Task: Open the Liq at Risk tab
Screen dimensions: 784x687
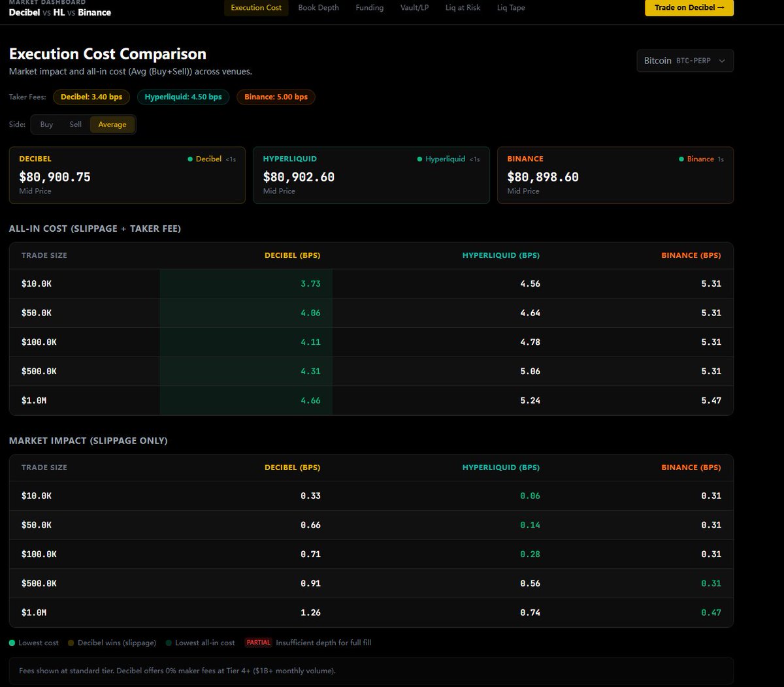Action: (x=463, y=8)
